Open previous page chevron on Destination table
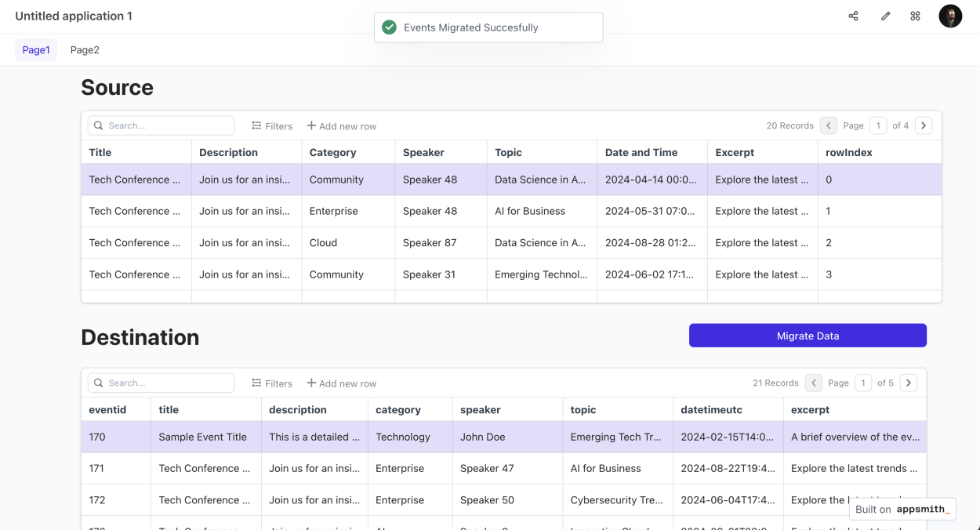This screenshot has width=980, height=530. click(x=812, y=383)
